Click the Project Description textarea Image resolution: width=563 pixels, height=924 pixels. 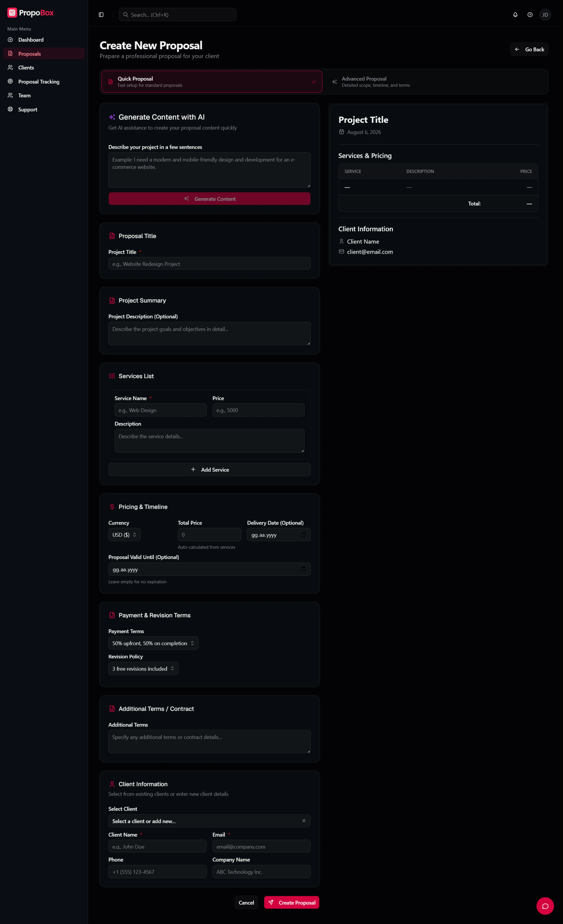(x=209, y=333)
